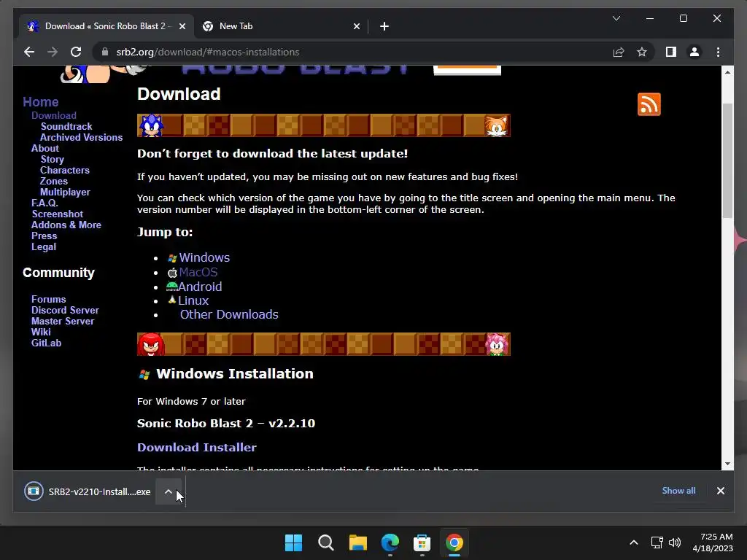Open the Wiki link
The width and height of the screenshot is (747, 560).
(41, 332)
